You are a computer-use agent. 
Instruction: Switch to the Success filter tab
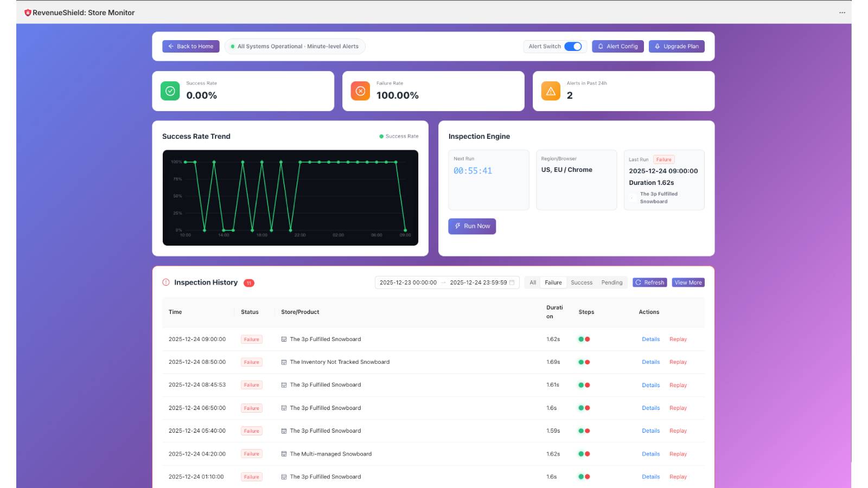582,282
